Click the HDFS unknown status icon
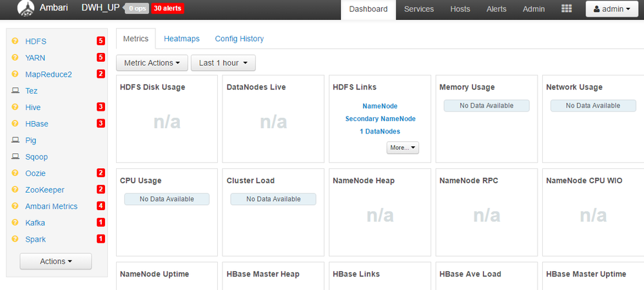The height and width of the screenshot is (290, 644). tap(15, 41)
